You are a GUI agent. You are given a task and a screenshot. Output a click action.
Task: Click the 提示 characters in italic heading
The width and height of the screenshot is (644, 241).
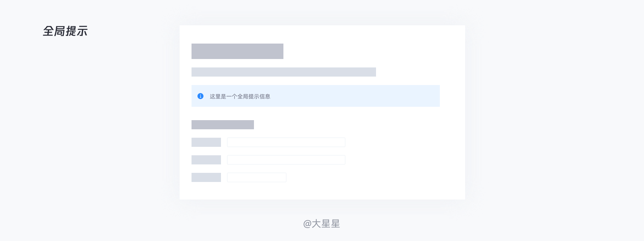pyautogui.click(x=76, y=31)
